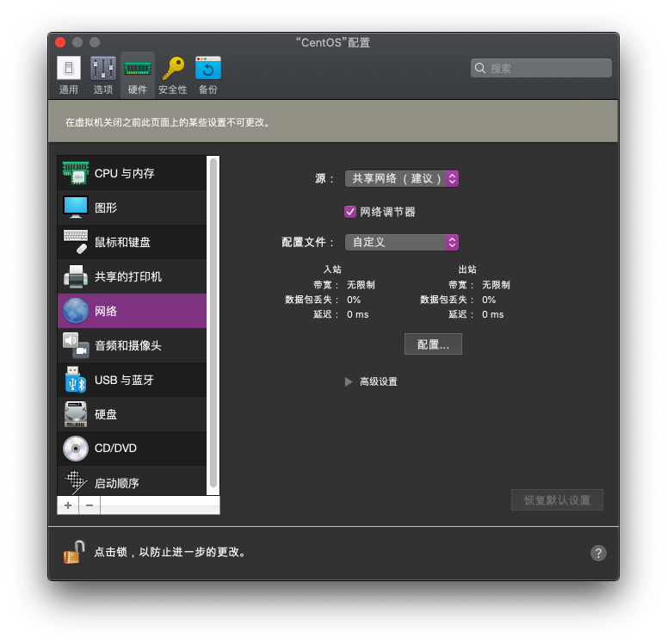
Task: Click inbound 带宽 value 无限制
Action: click(x=361, y=285)
